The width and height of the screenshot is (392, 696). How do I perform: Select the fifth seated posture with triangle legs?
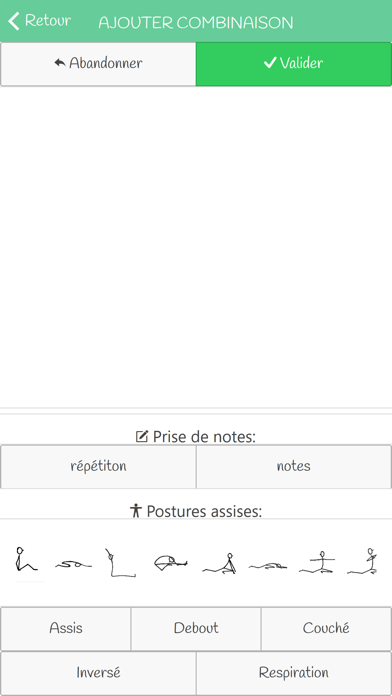[x=219, y=564]
